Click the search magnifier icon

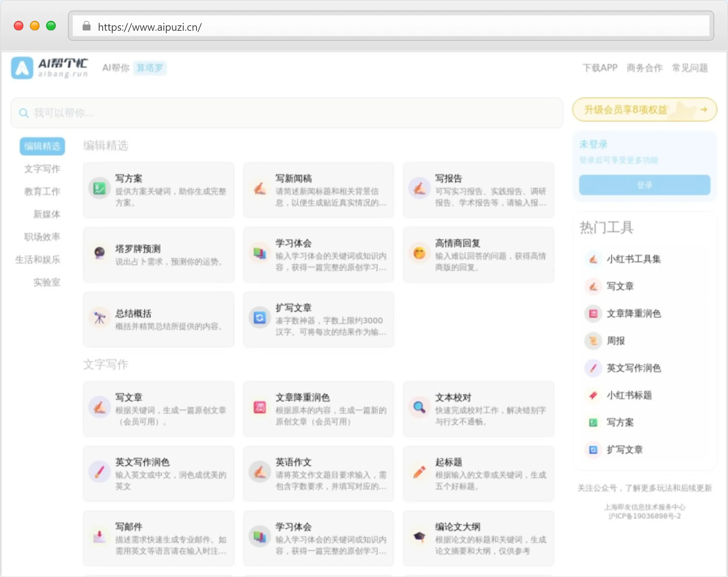(x=23, y=113)
